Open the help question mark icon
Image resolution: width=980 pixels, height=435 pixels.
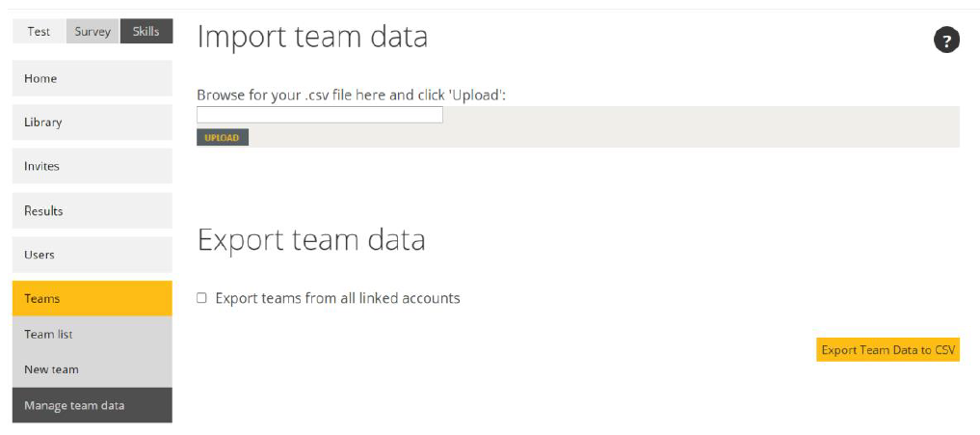[x=946, y=41]
